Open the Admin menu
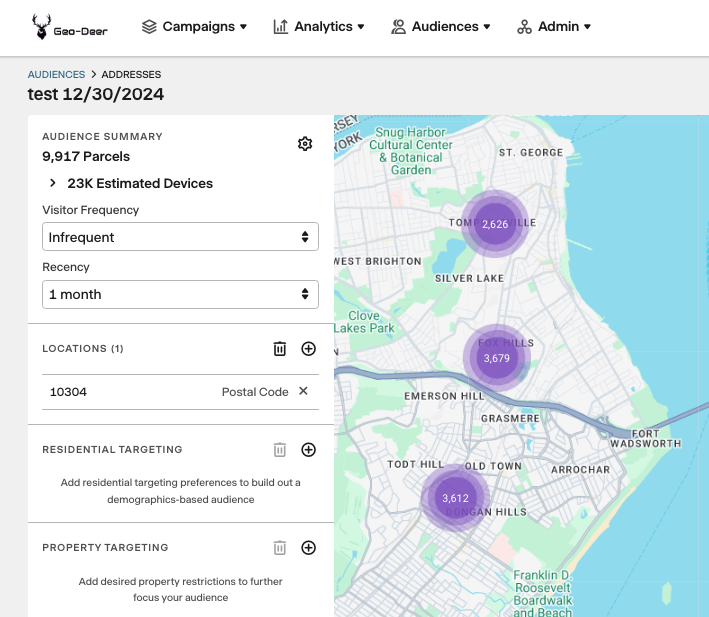709x617 pixels. point(554,27)
